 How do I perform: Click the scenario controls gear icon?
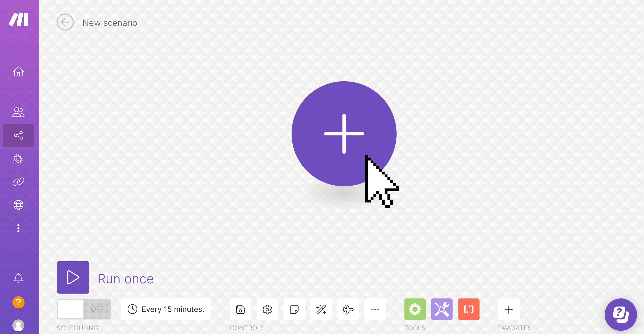coord(267,309)
